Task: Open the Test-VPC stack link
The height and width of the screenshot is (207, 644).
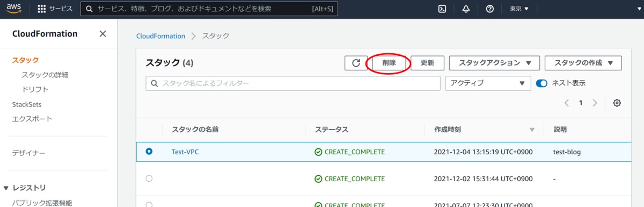Action: (185, 152)
